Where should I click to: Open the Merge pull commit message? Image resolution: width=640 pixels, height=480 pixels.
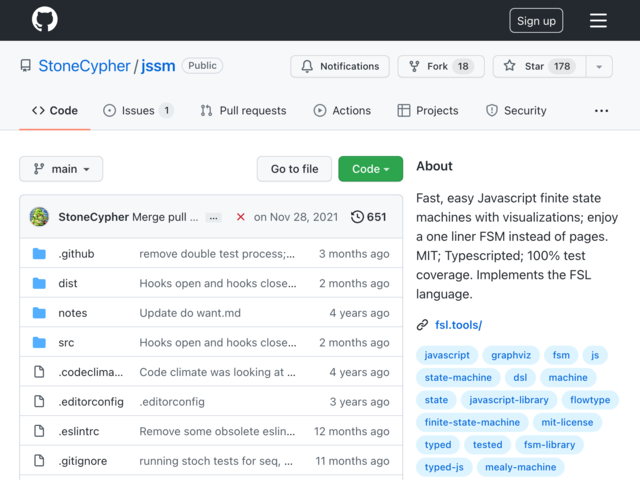pyautogui.click(x=165, y=217)
